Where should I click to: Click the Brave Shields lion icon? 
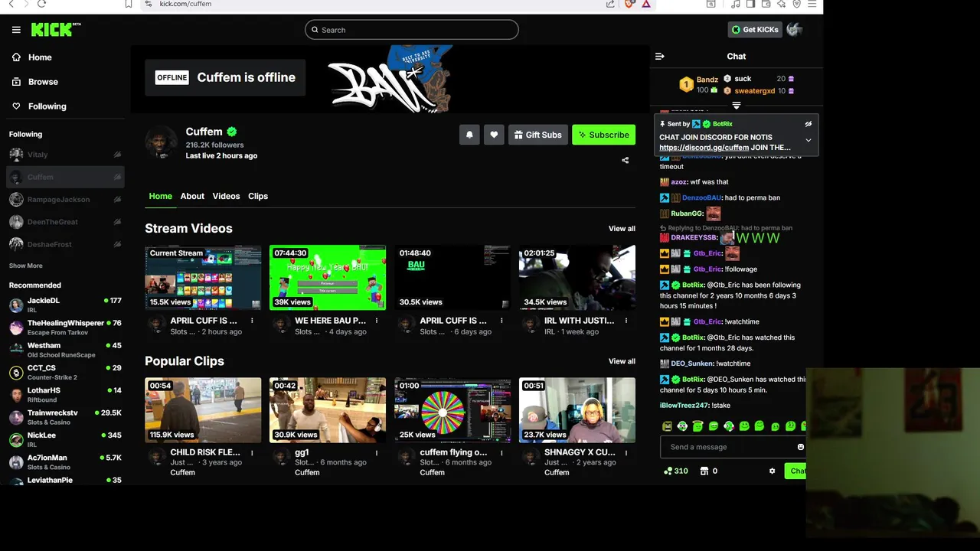[629, 4]
